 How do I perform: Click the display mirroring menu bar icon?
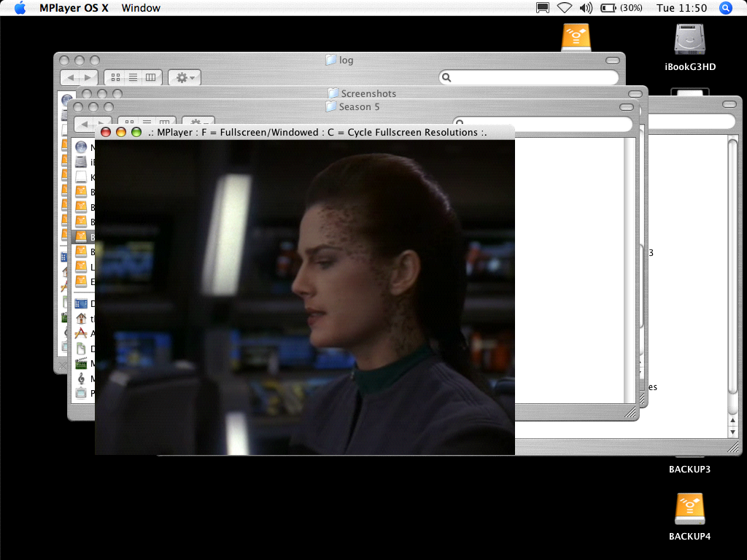click(x=542, y=7)
